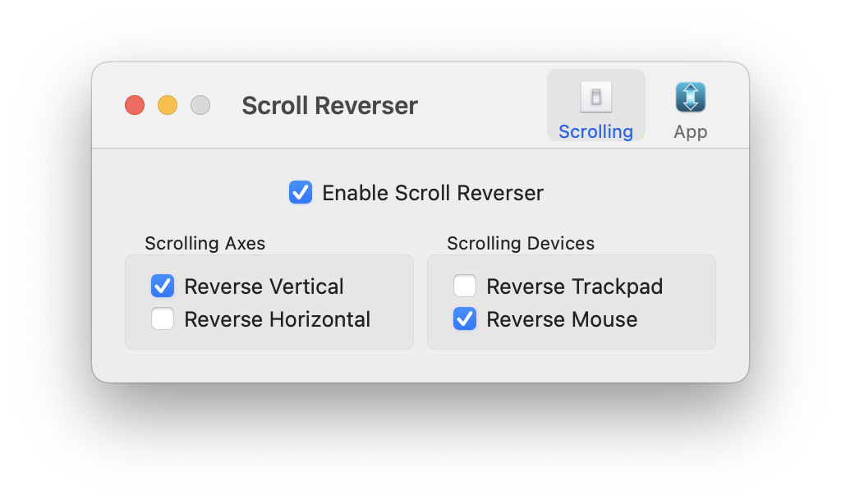Click the blue double-arrow App icon

(x=691, y=98)
